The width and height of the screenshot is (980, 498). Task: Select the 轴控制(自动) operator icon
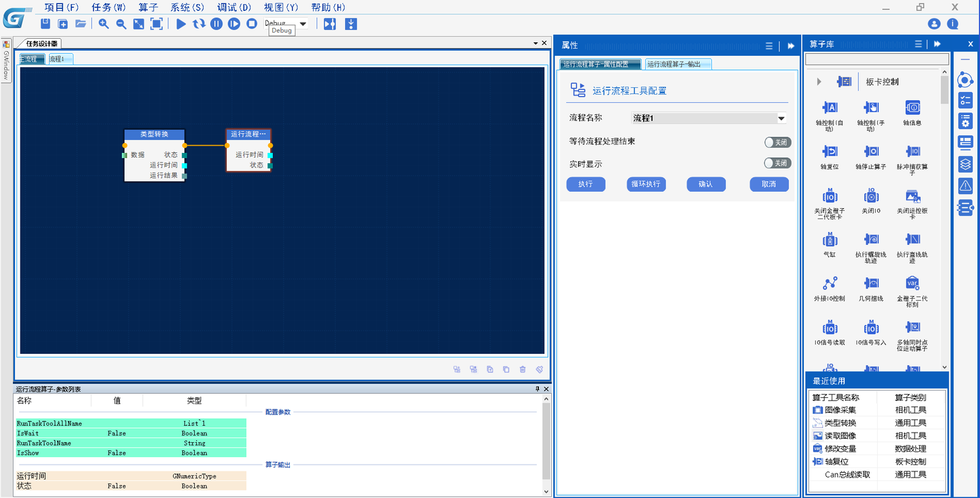click(x=830, y=107)
